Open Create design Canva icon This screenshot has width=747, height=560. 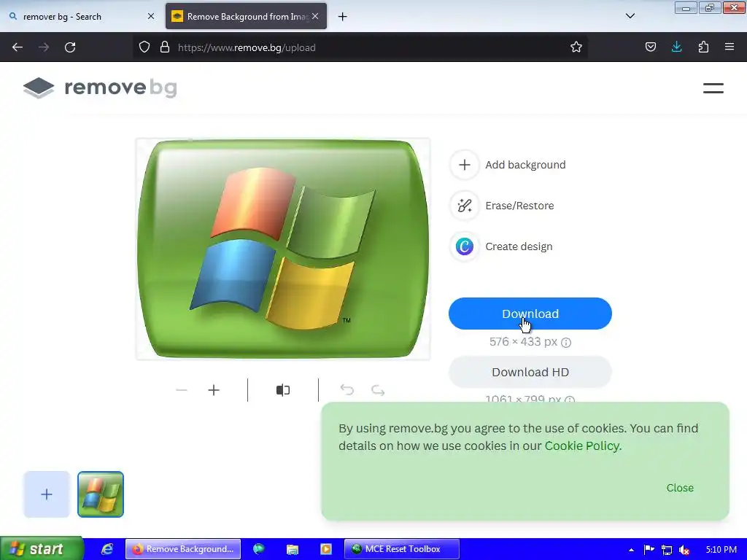tap(465, 246)
